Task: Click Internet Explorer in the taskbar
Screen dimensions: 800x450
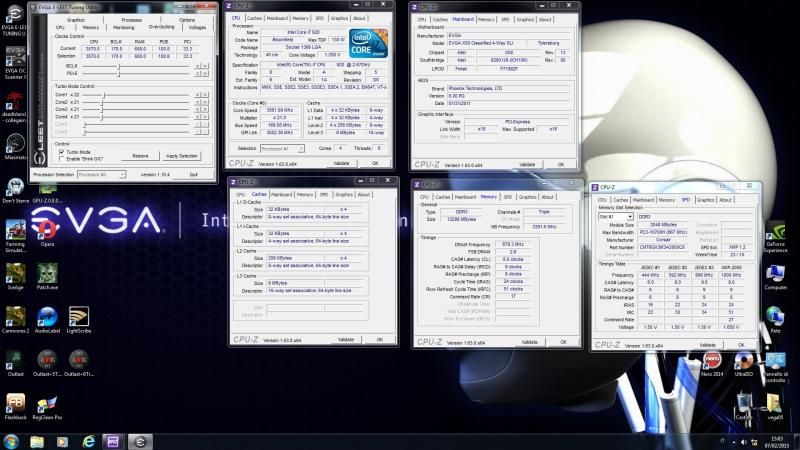Action: (88, 440)
